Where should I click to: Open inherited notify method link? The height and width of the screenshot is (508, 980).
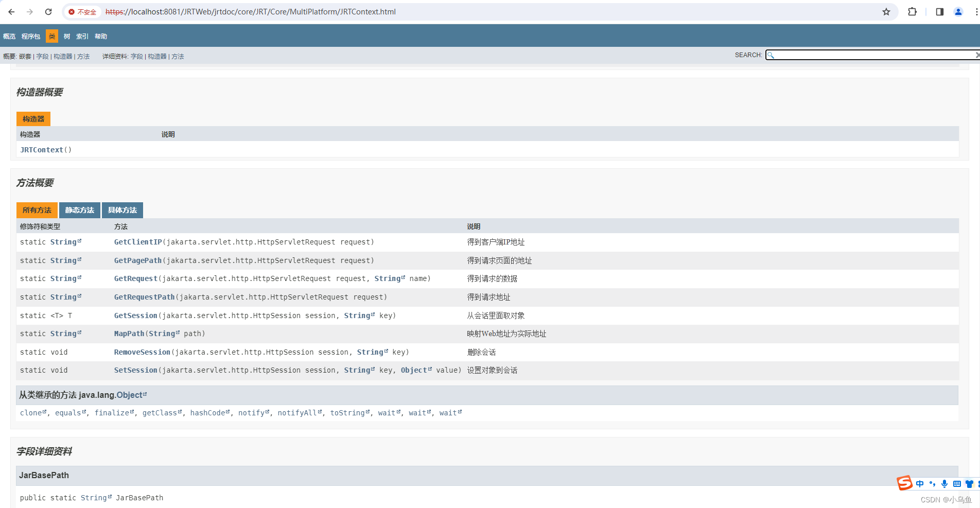(254, 413)
